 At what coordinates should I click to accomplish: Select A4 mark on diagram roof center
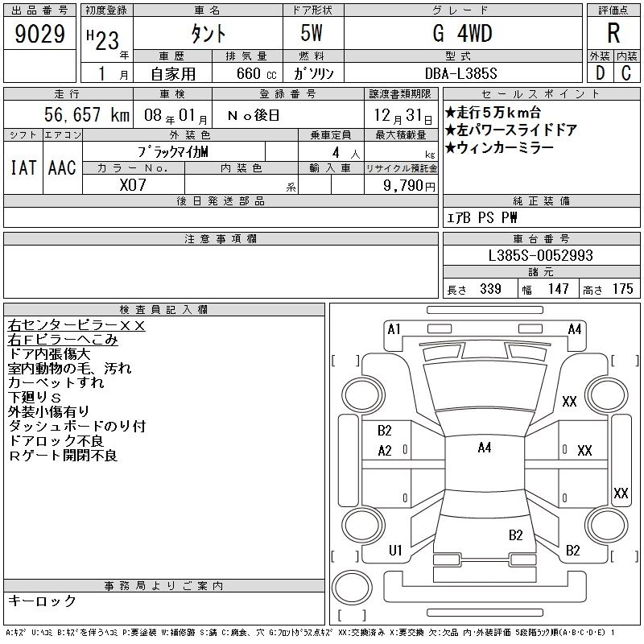coord(485,448)
